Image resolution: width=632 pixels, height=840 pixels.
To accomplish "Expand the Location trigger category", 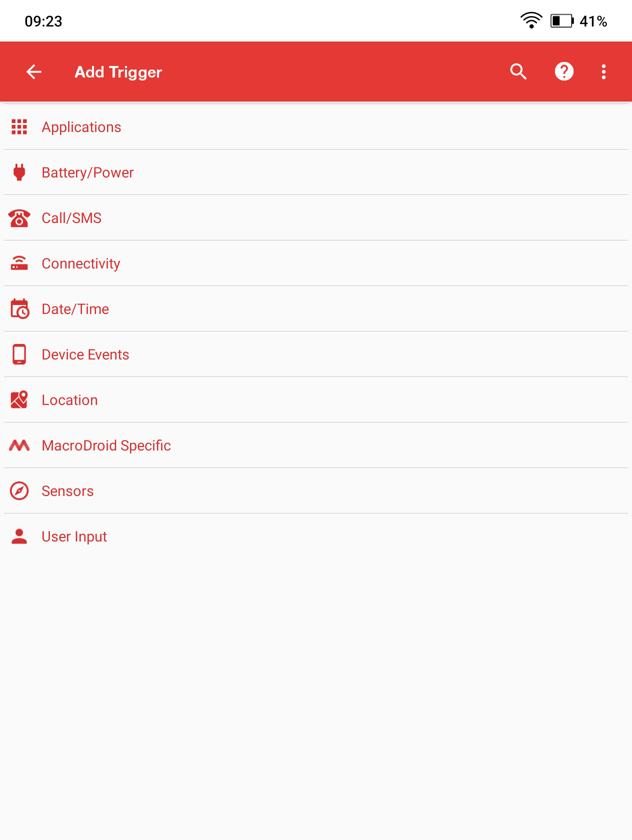I will [x=70, y=400].
